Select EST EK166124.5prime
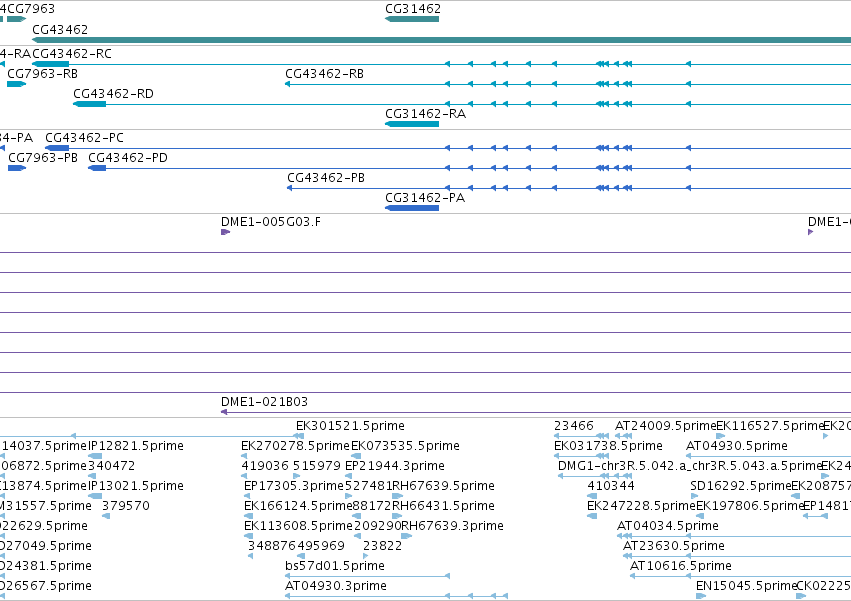The image size is (851, 601). [299, 506]
